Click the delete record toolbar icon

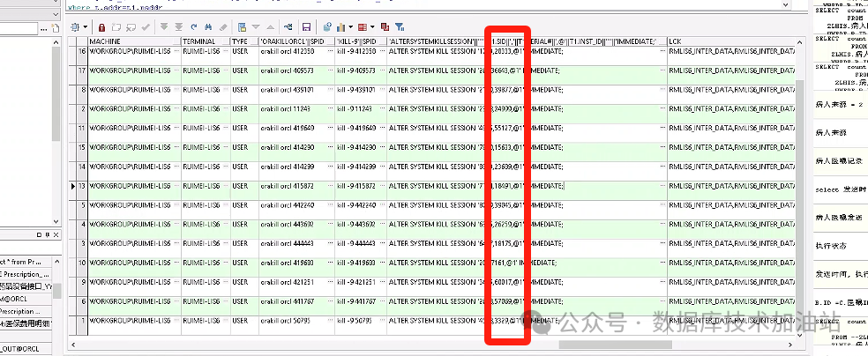click(131, 26)
